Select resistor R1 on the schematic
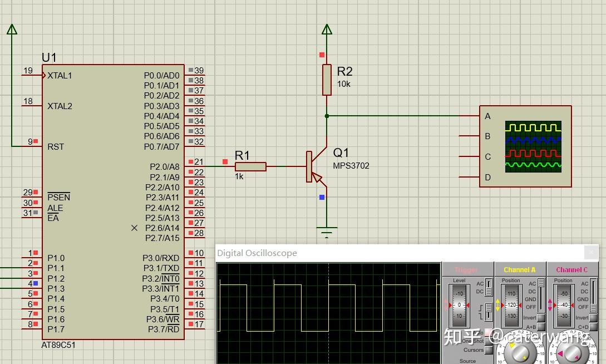This screenshot has width=606, height=364. [250, 166]
